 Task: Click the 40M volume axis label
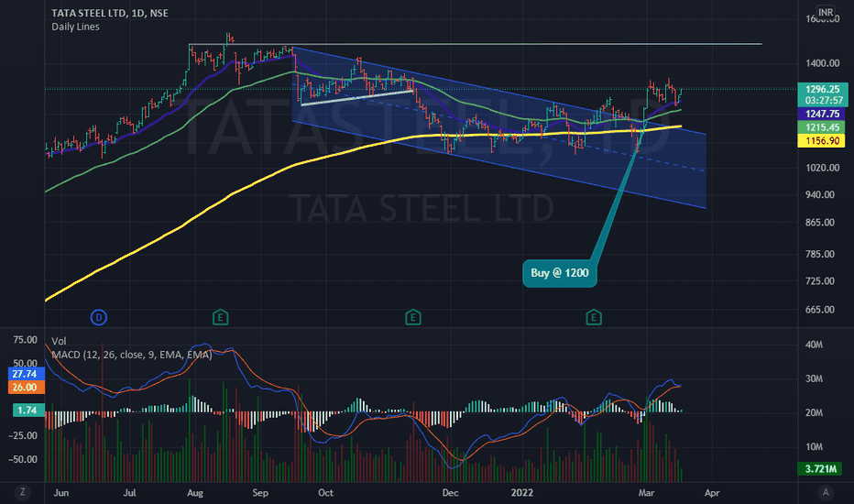815,345
